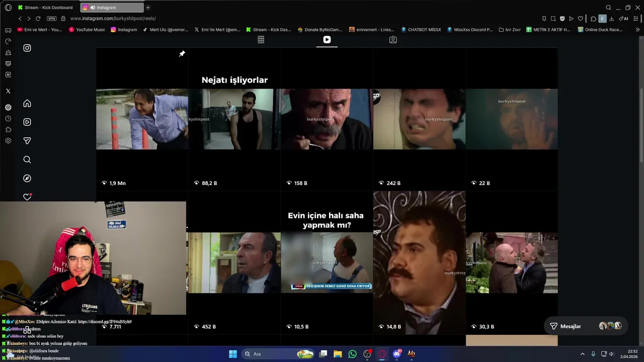Click the Discord link in MissXss chat message

(x=105, y=321)
